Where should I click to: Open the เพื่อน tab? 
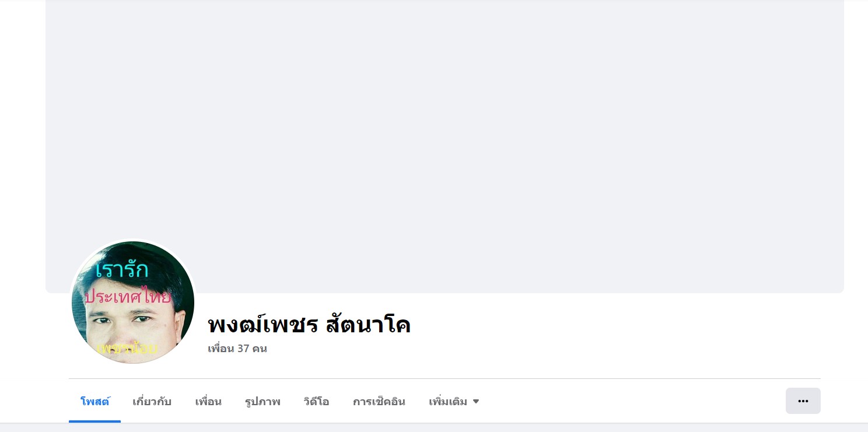(x=208, y=402)
